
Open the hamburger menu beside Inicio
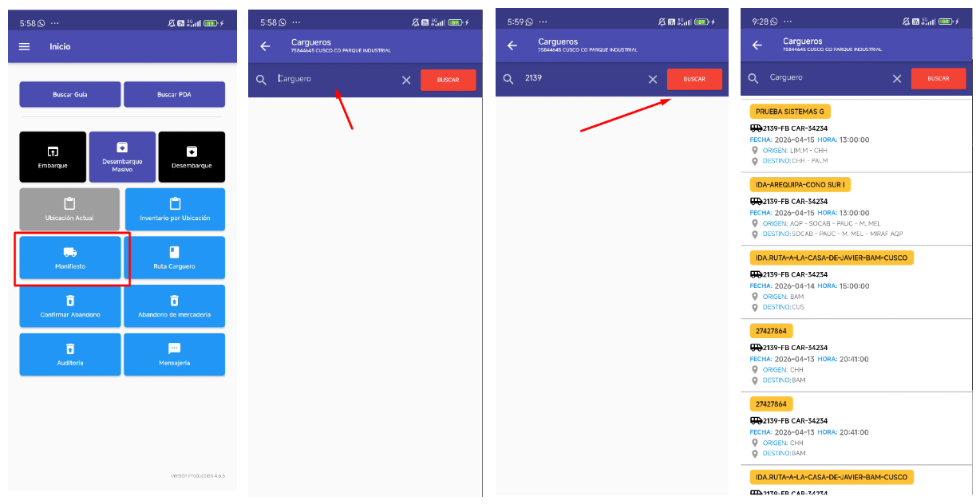pyautogui.click(x=24, y=46)
